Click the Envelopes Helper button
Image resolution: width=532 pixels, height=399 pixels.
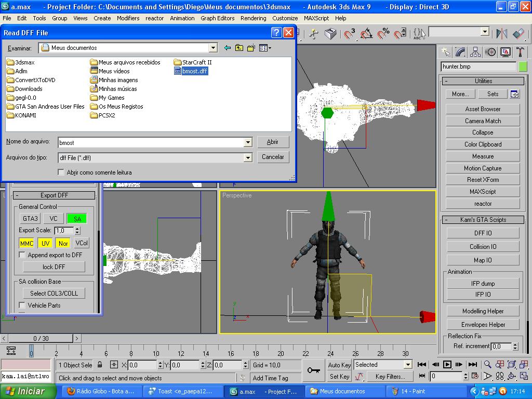[x=483, y=325]
